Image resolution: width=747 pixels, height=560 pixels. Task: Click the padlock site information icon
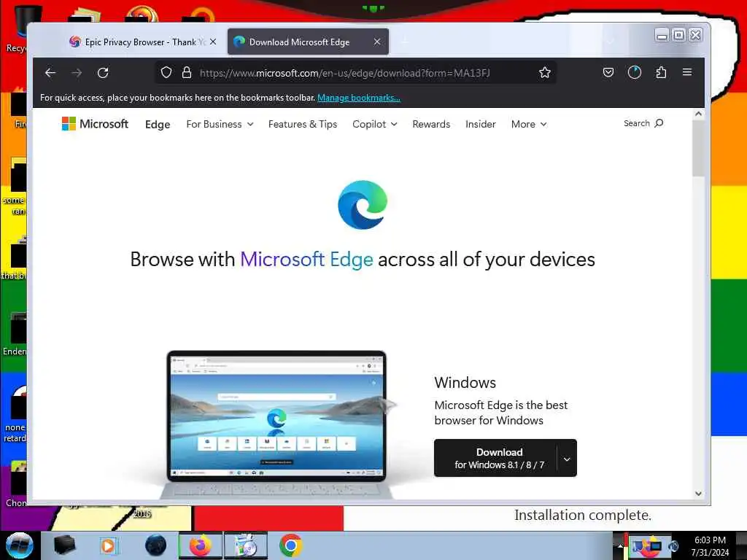pyautogui.click(x=187, y=72)
